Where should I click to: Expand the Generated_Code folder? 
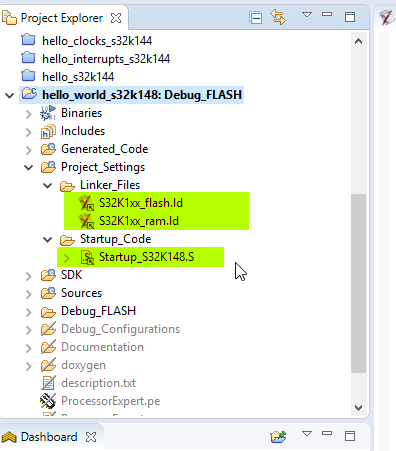click(29, 150)
